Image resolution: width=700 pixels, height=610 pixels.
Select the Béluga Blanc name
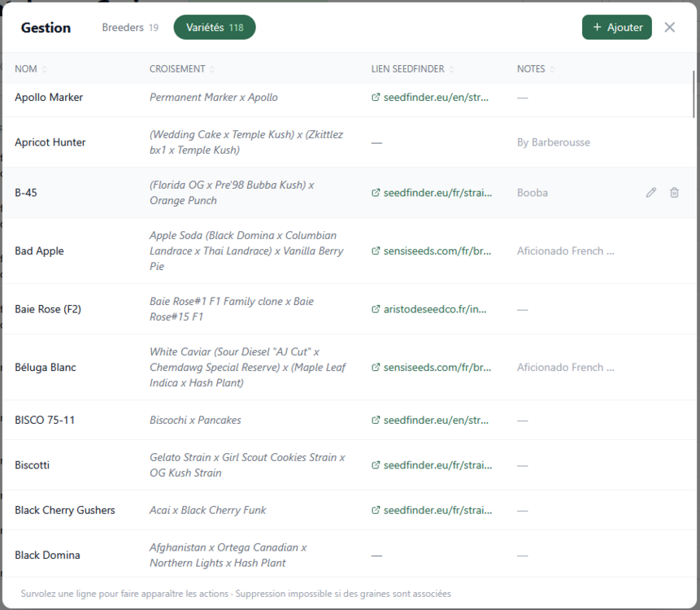coord(46,367)
